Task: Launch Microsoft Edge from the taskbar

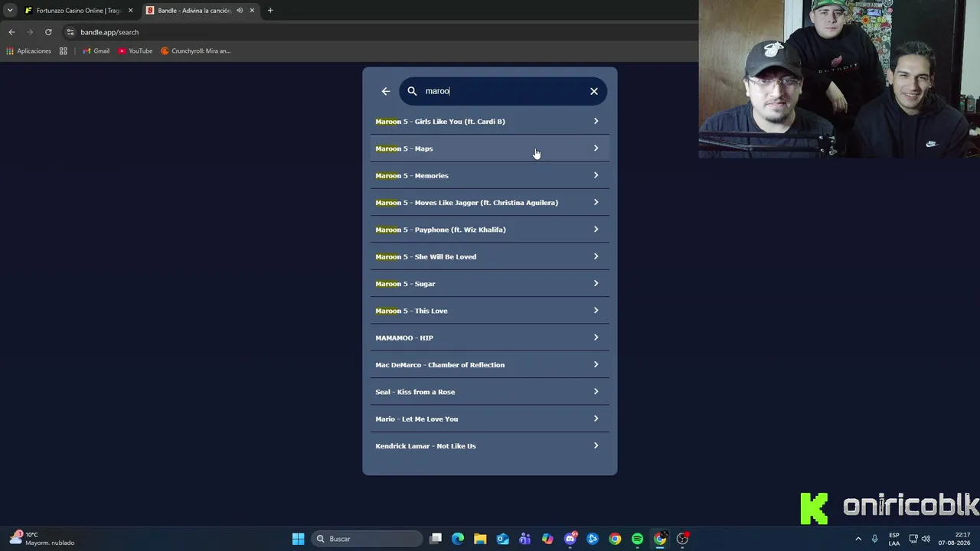Action: [x=458, y=539]
